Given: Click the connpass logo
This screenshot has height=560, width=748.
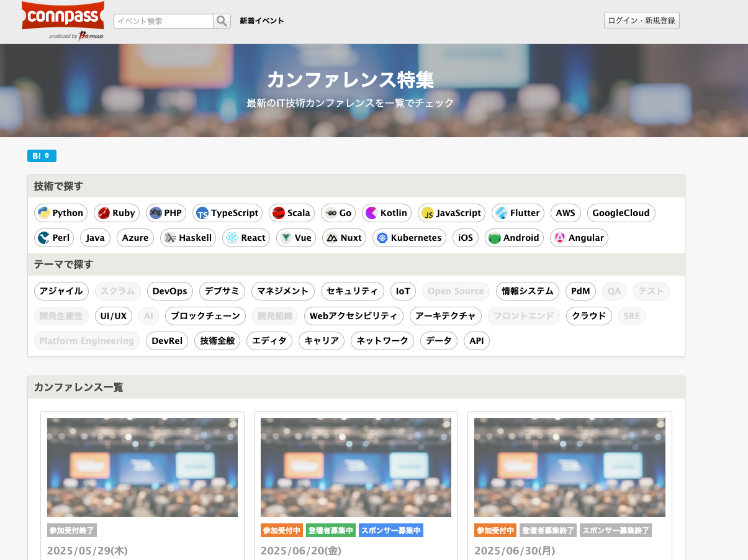Looking at the screenshot, I should pyautogui.click(x=63, y=16).
